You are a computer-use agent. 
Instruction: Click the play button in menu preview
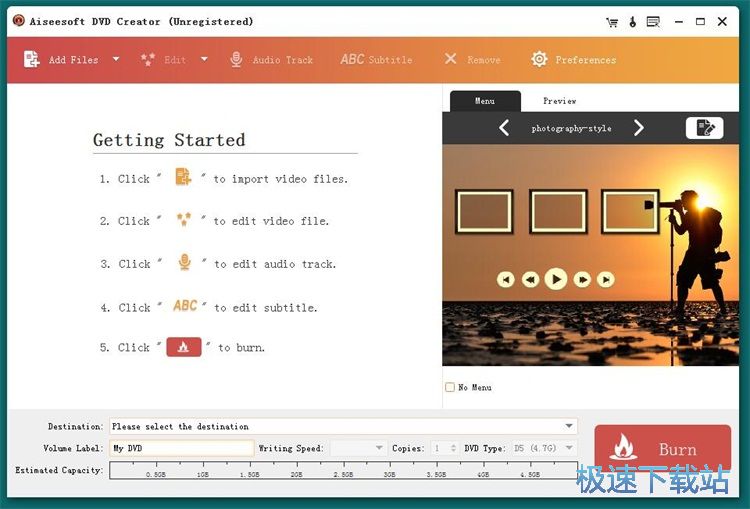556,279
